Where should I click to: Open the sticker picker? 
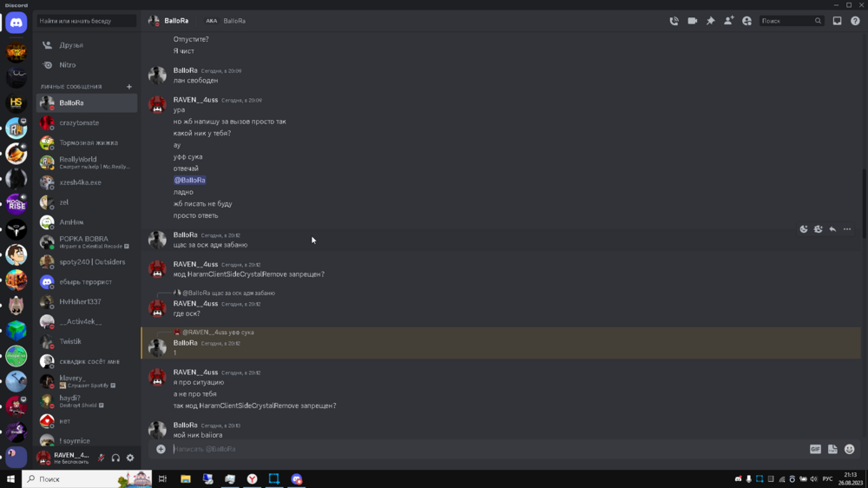point(832,449)
